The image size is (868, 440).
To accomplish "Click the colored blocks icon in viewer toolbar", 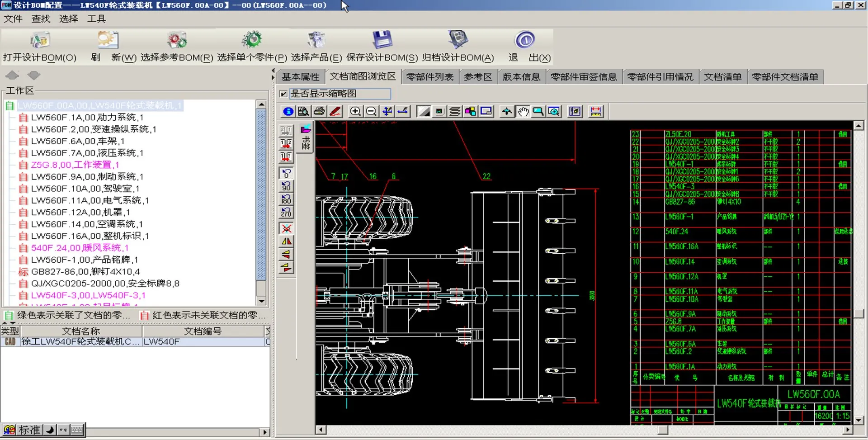I will (x=470, y=111).
